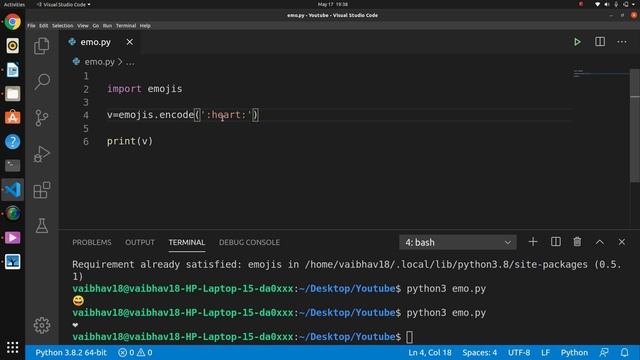Change end of line sequence LF
Image resolution: width=640 pixels, height=360 pixels.
click(545, 352)
